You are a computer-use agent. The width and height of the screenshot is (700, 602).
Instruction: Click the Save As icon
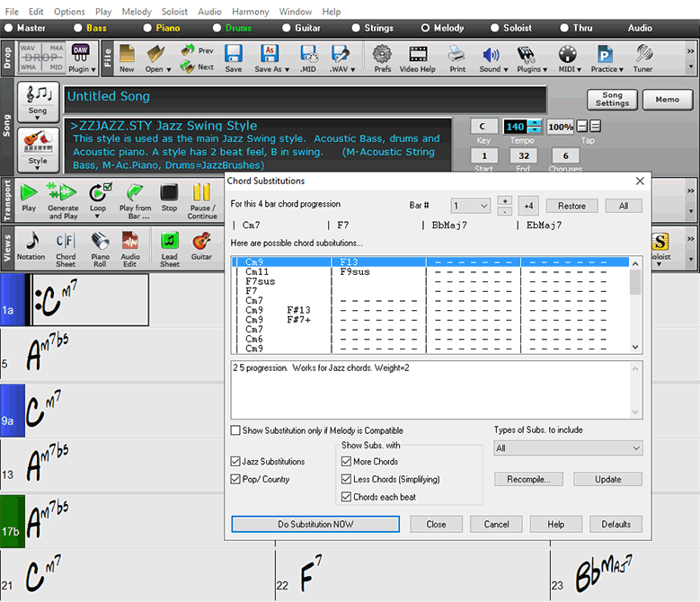tap(270, 54)
